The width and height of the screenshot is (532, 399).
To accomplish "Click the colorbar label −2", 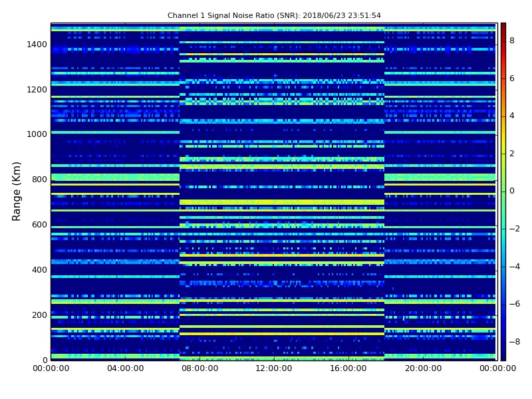I will (515, 229).
